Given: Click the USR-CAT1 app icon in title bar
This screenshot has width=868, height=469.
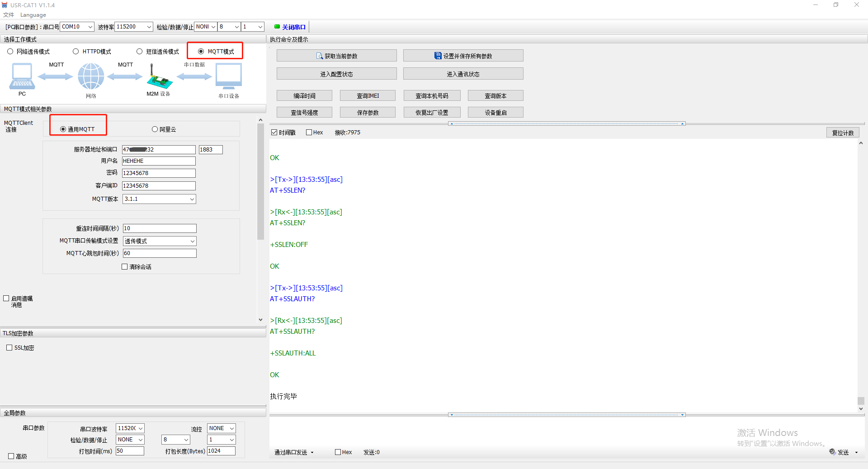Looking at the screenshot, I should point(5,5).
